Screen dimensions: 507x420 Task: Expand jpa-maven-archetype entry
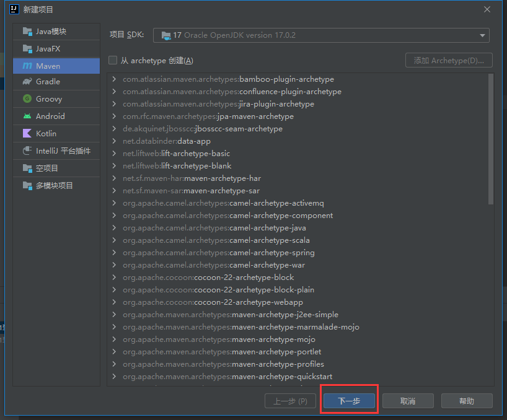click(114, 116)
